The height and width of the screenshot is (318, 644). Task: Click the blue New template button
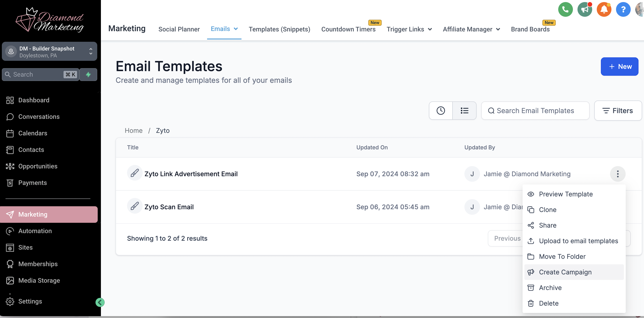619,67
